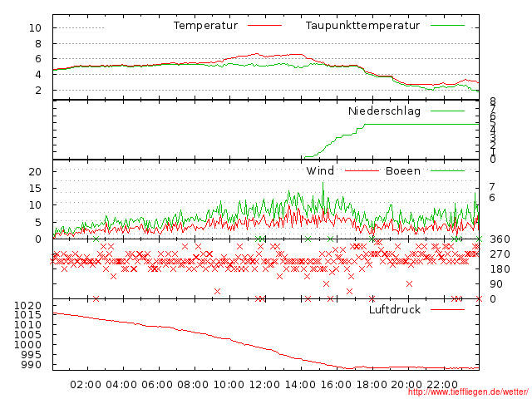Click the red Wind legend line
The height and width of the screenshot is (399, 532).
click(362, 170)
